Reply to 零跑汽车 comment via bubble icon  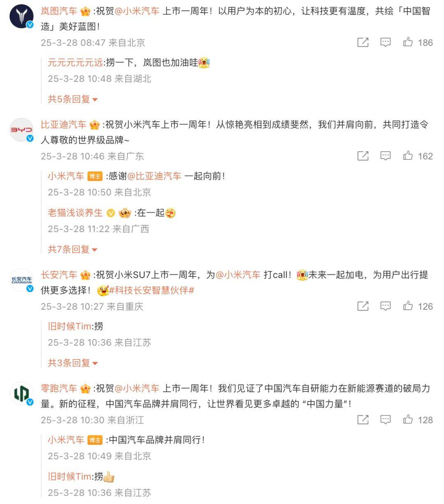coord(385,419)
